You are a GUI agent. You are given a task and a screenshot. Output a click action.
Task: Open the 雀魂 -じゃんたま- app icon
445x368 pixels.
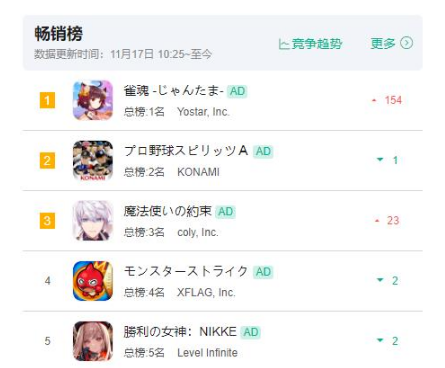tap(93, 100)
